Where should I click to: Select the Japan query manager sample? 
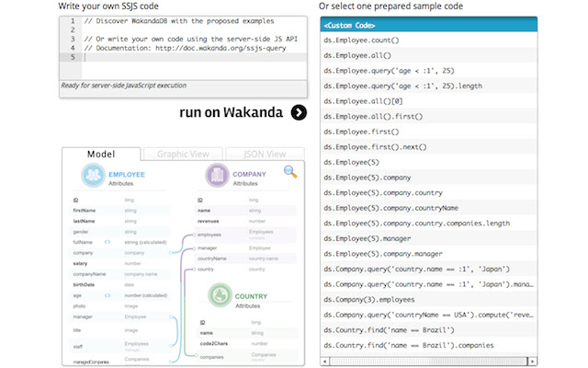coord(429,284)
